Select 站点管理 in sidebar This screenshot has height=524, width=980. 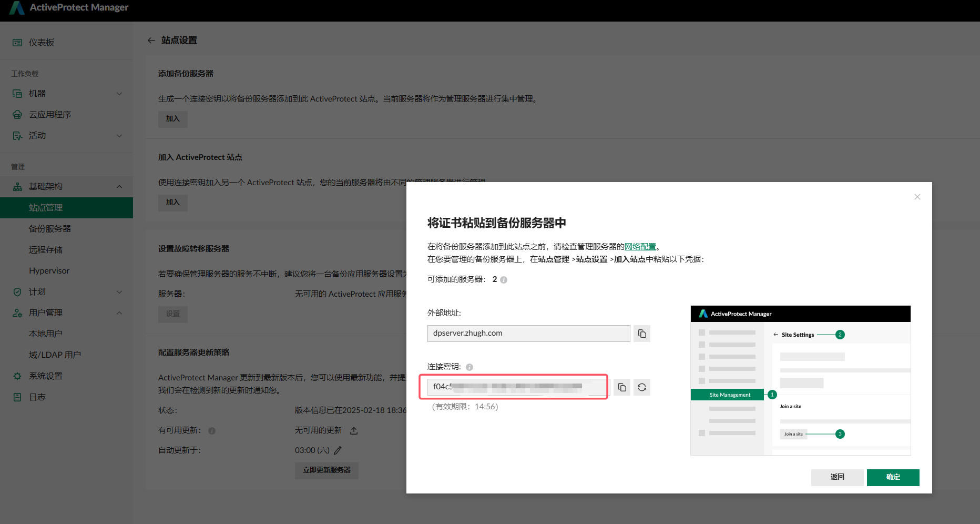point(66,208)
